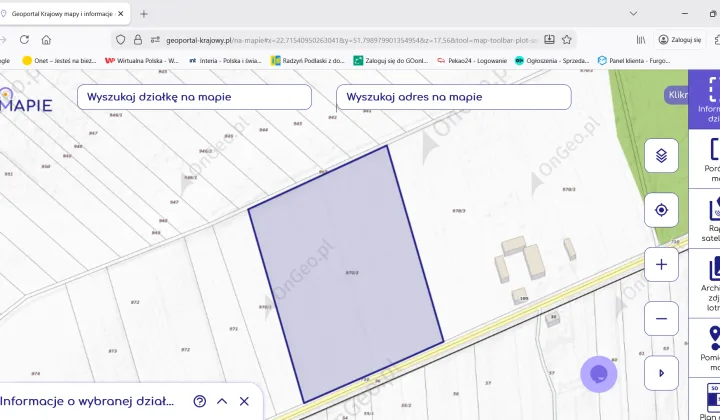
Task: Click the locate-me crosshair button
Action: (x=661, y=210)
